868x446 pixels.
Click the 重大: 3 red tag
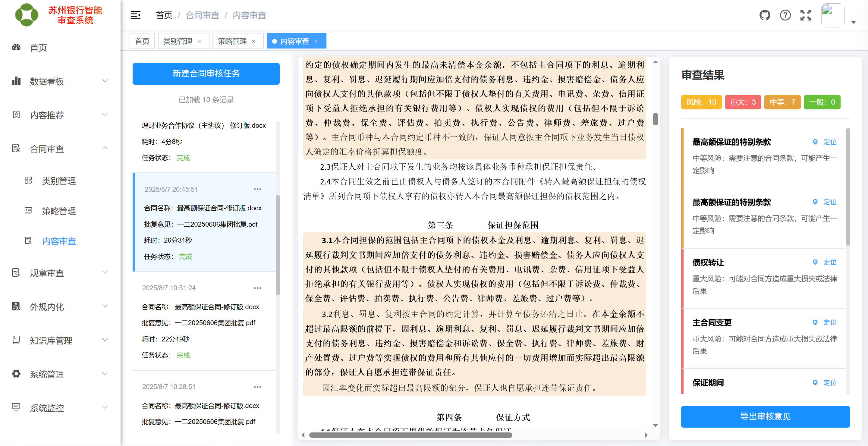point(743,102)
